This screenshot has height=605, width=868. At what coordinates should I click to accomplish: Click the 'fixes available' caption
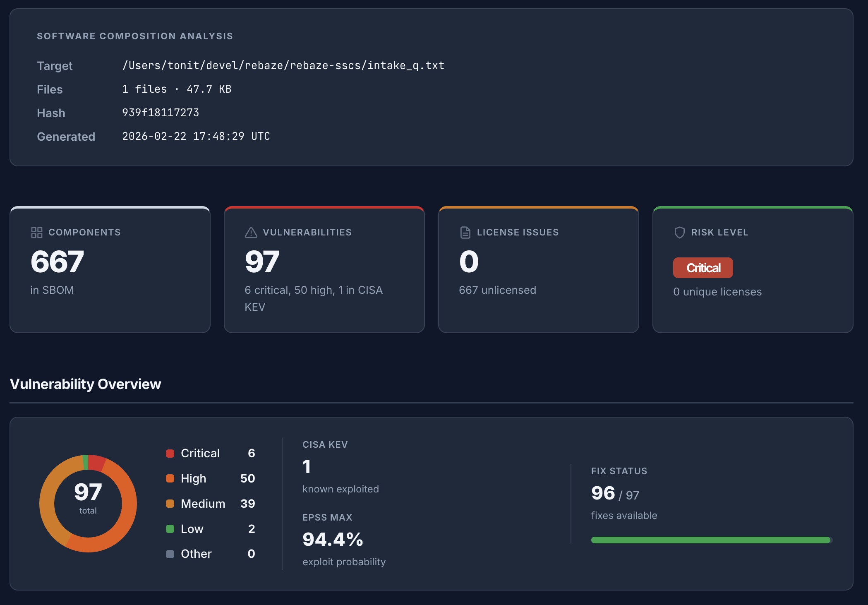click(x=624, y=516)
